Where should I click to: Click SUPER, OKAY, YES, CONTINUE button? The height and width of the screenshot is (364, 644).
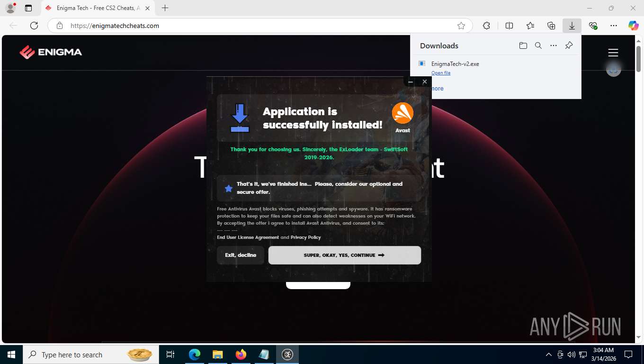[x=345, y=255]
